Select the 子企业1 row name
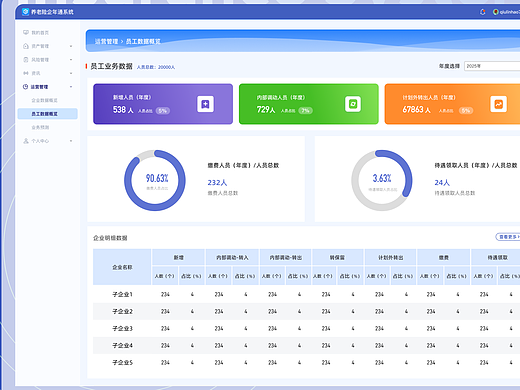520x390 pixels. coord(122,294)
